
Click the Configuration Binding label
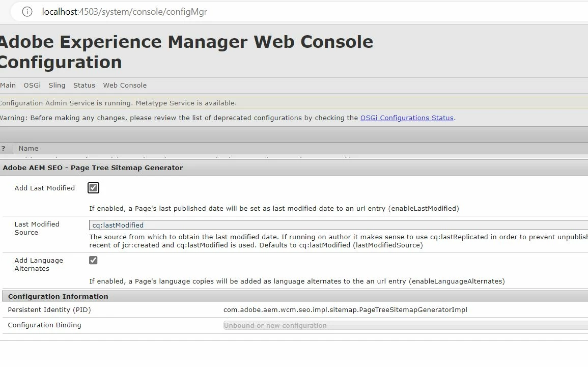pos(44,325)
